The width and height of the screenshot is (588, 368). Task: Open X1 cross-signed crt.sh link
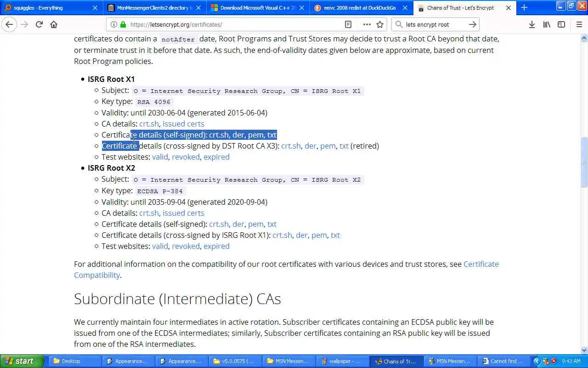click(291, 146)
